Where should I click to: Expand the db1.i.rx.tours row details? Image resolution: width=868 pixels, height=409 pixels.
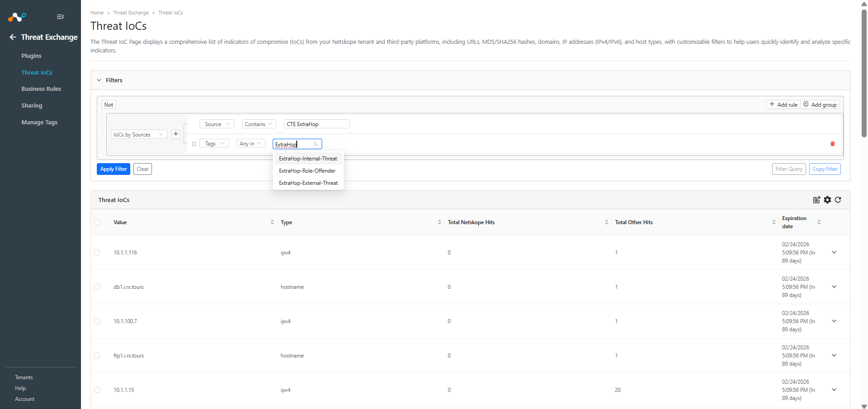point(834,287)
